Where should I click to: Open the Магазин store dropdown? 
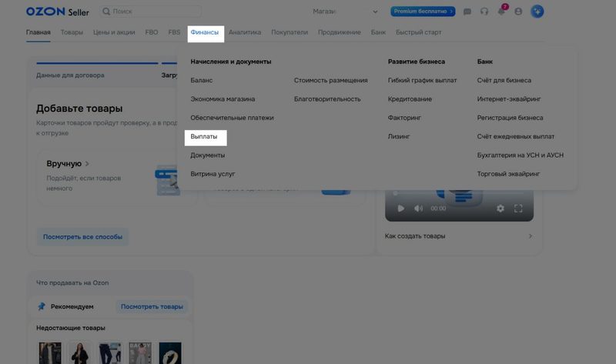[x=345, y=12]
